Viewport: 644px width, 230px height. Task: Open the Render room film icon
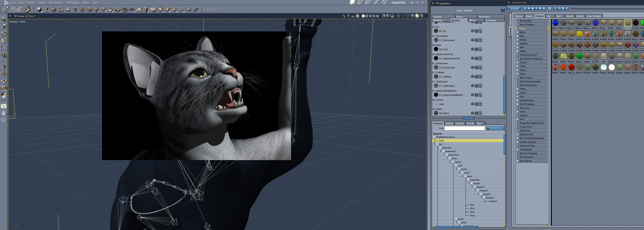coord(384,2)
